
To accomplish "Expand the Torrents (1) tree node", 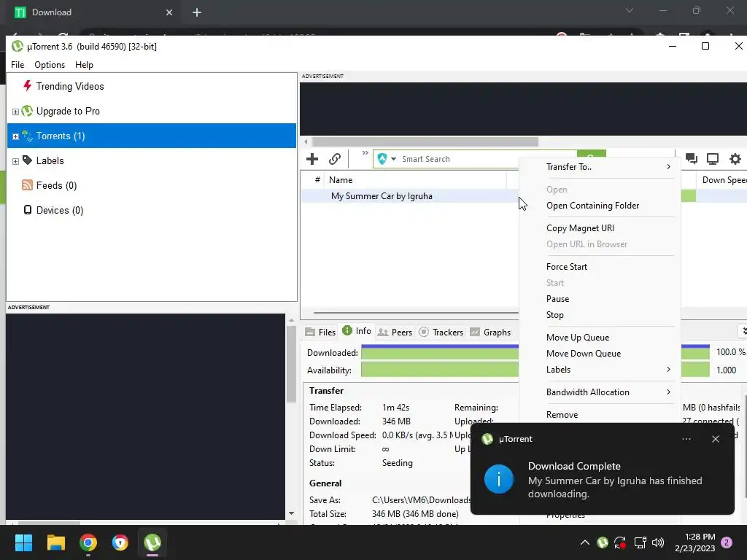I will 15,136.
